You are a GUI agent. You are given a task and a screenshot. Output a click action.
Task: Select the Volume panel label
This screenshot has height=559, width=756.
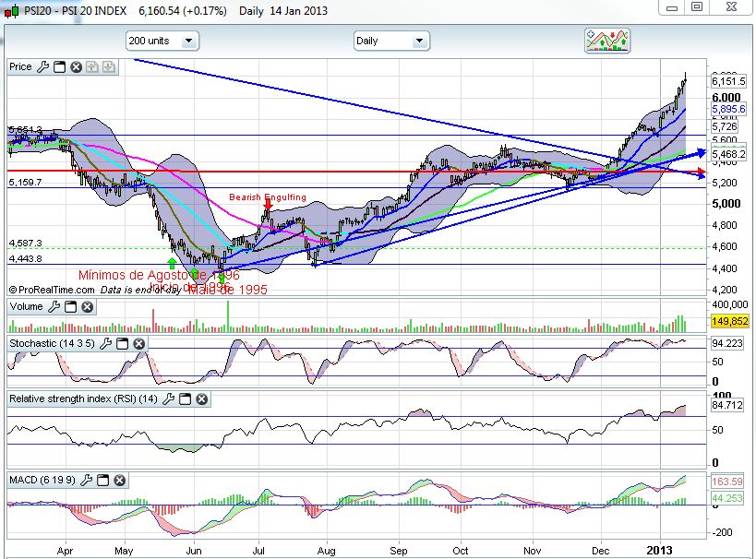(x=26, y=306)
